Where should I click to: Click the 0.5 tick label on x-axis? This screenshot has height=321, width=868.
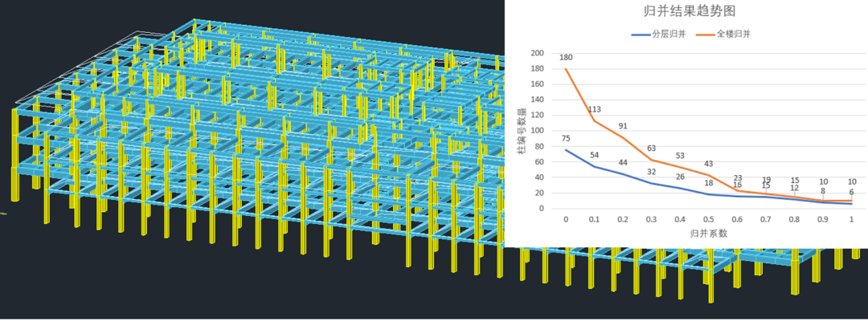[x=709, y=219]
